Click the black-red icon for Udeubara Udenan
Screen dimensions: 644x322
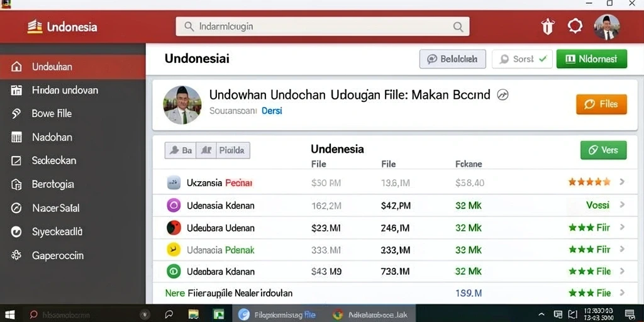click(x=174, y=228)
